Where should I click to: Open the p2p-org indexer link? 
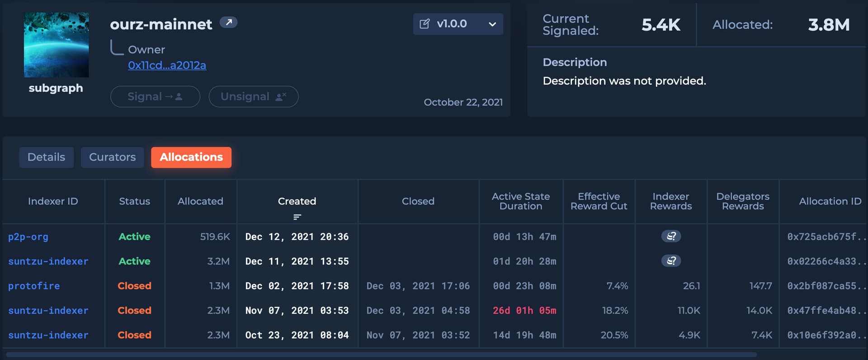(x=28, y=237)
